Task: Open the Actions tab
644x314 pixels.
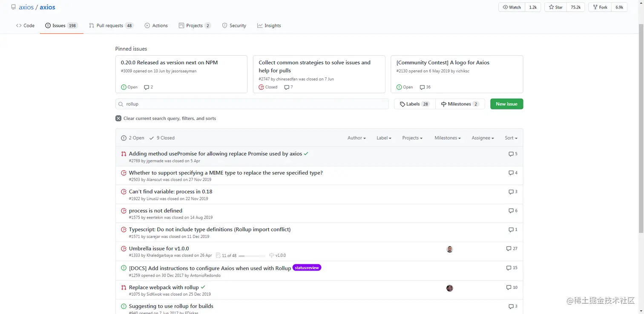Action: (156, 26)
